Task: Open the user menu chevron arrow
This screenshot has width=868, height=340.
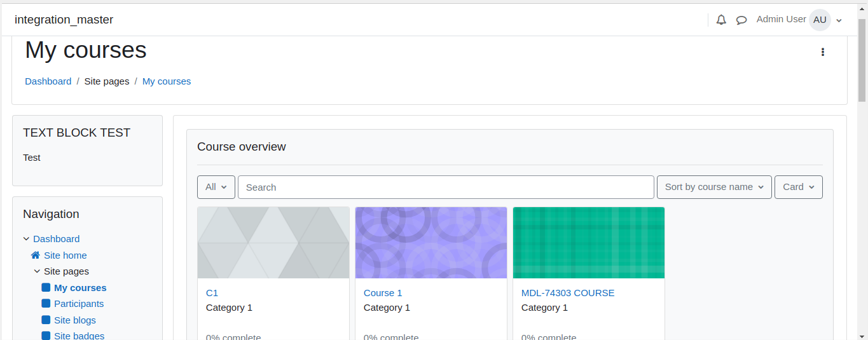Action: [x=839, y=20]
